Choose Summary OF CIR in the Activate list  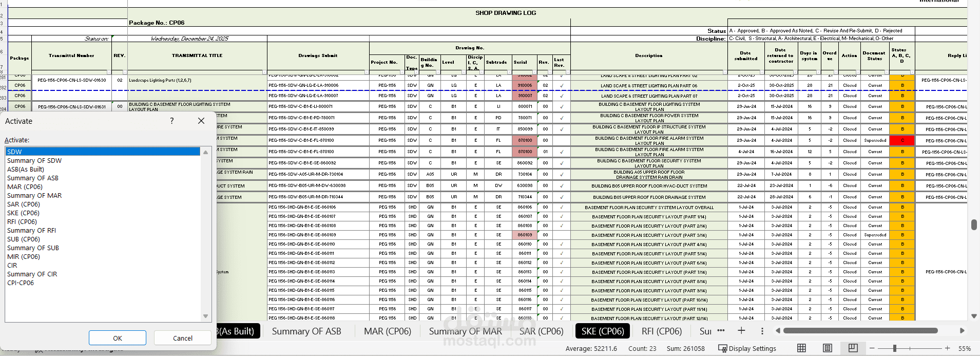point(32,274)
